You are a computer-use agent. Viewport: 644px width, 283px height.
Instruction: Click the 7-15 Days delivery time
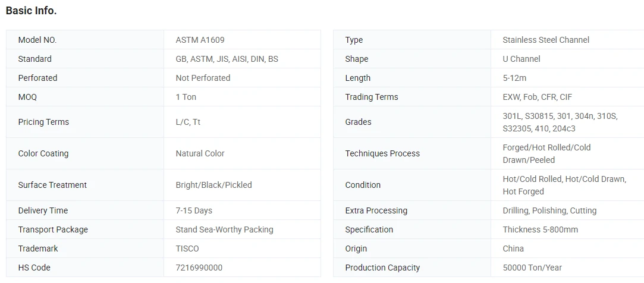click(194, 210)
